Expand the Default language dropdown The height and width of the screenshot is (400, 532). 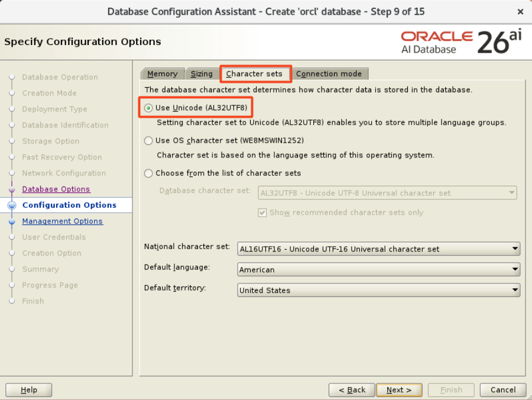(378, 270)
